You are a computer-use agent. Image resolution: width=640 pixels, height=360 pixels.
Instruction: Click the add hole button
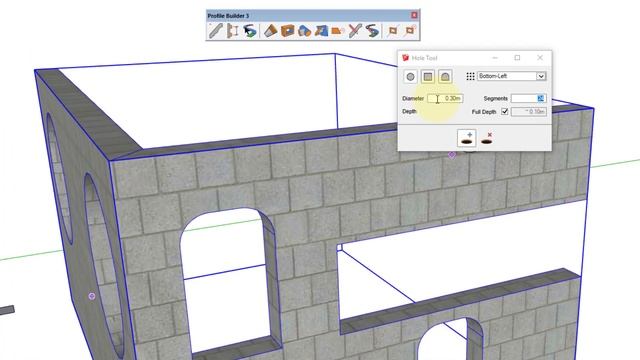tap(467, 138)
